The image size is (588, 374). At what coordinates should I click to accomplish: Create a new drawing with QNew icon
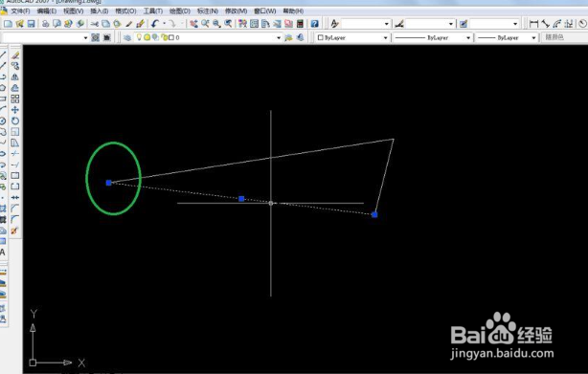pyautogui.click(x=8, y=24)
